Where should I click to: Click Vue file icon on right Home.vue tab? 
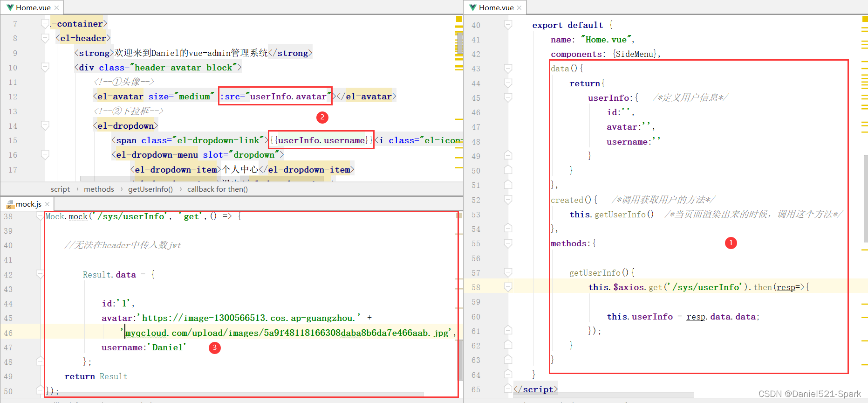(x=473, y=8)
